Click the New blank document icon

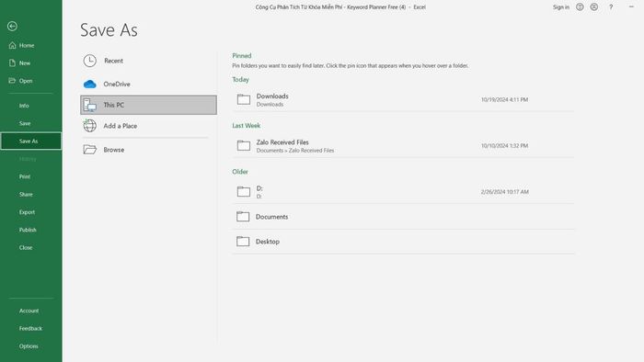click(12, 62)
